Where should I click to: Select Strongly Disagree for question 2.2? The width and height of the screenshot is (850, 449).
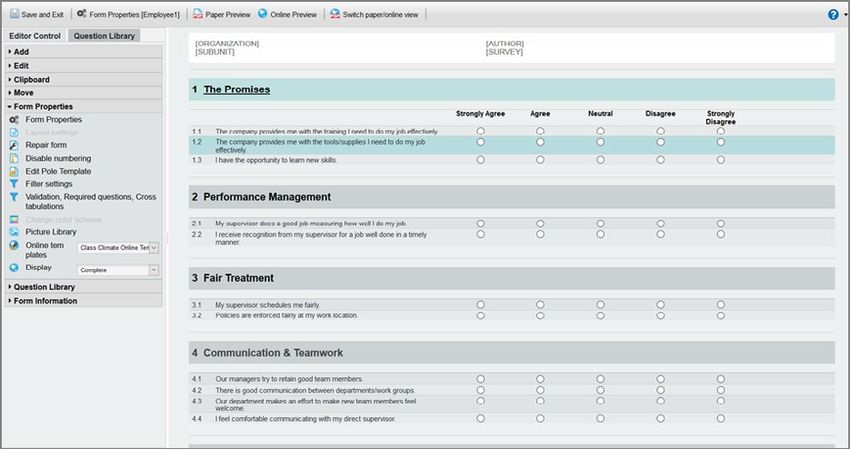click(x=720, y=234)
